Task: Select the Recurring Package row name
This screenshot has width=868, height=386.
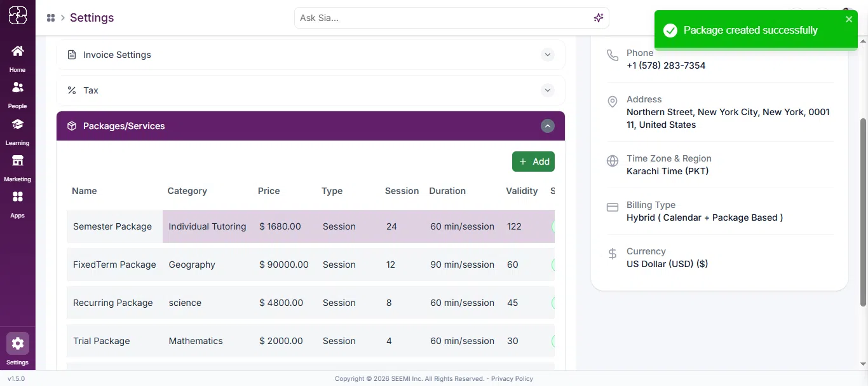Action: coord(113,303)
